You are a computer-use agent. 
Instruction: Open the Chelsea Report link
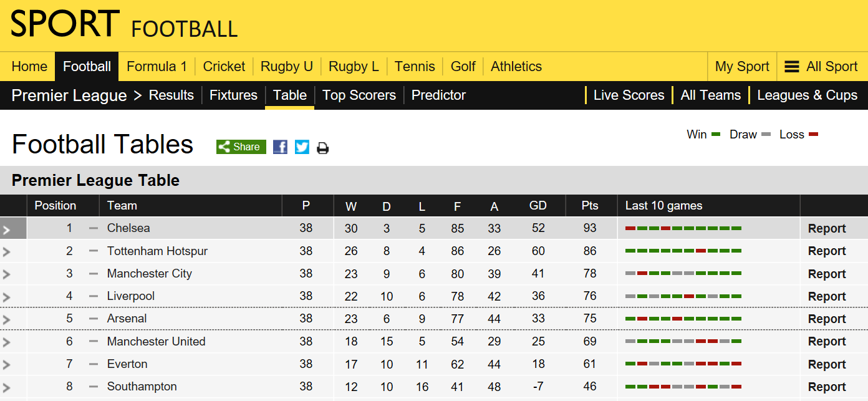coord(827,229)
